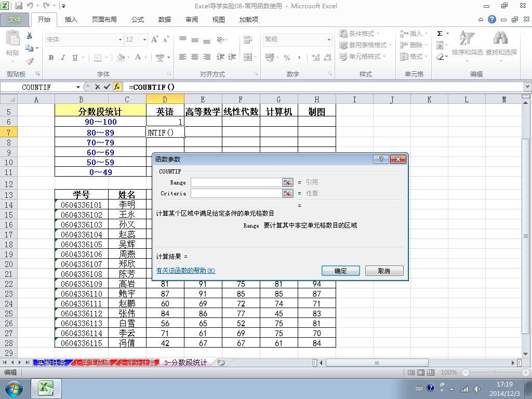Click the Cut scissors icon
The height and width of the screenshot is (399, 532).
click(x=30, y=35)
